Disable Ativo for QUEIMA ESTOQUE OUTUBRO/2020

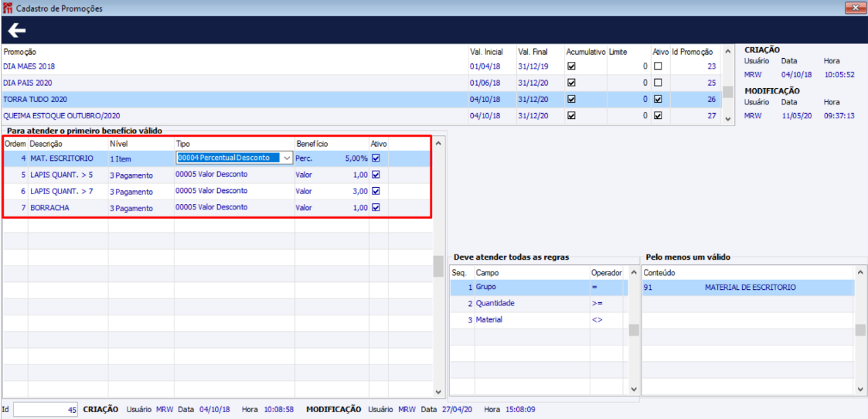[658, 116]
